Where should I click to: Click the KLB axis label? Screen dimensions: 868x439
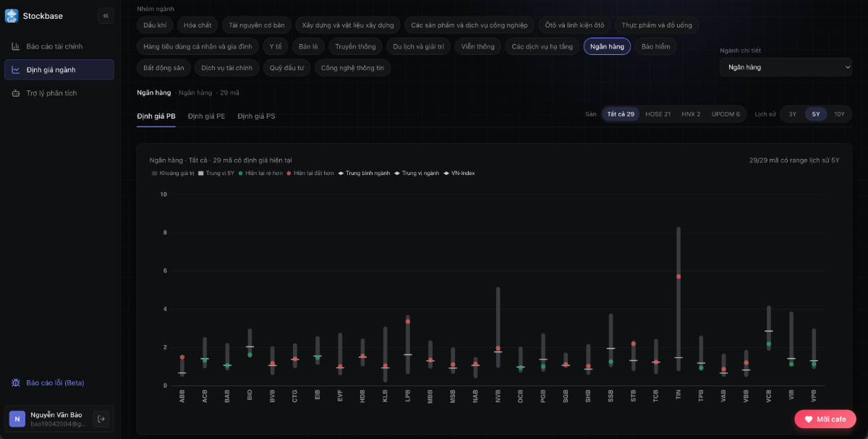[x=386, y=395]
